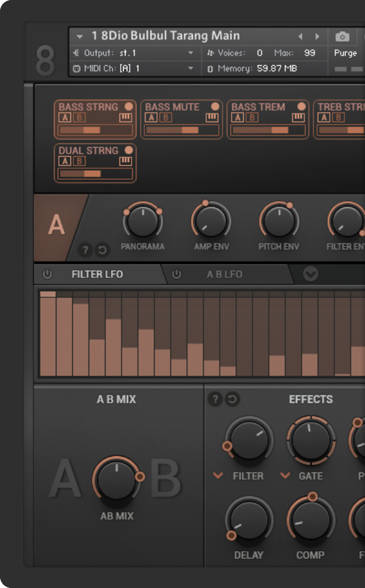365x588 pixels.
Task: Click the help icon beside layer A
Action: tap(85, 250)
